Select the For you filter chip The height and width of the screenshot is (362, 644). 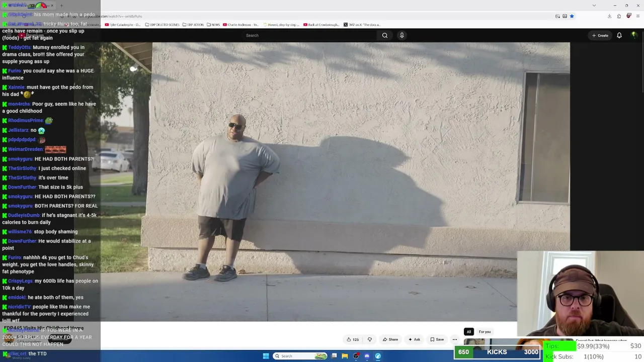point(485,332)
